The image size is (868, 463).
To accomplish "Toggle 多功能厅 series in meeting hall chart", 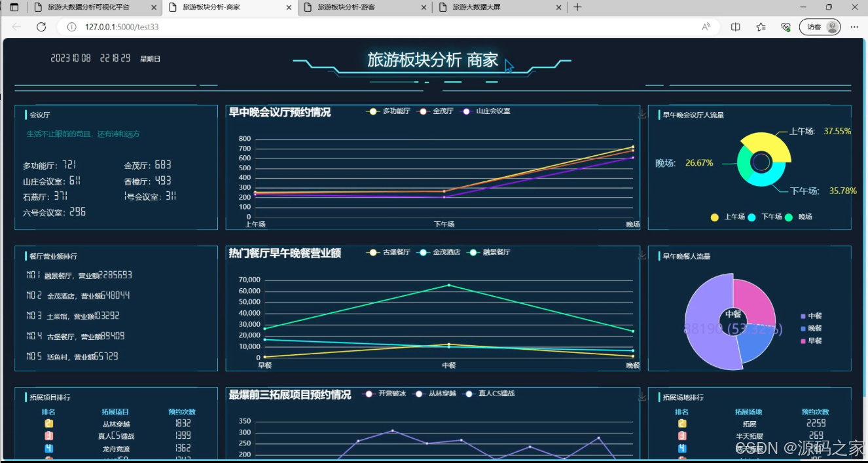I will [388, 111].
